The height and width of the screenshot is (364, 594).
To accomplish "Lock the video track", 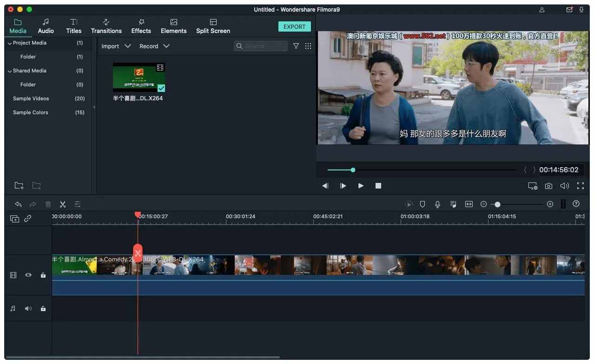I will pos(43,275).
